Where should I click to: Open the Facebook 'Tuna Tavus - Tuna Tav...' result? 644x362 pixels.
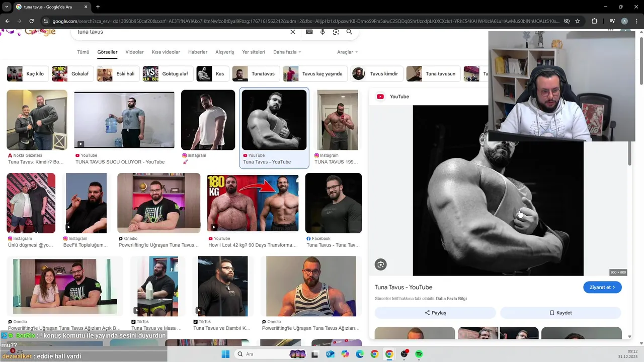[x=334, y=203]
